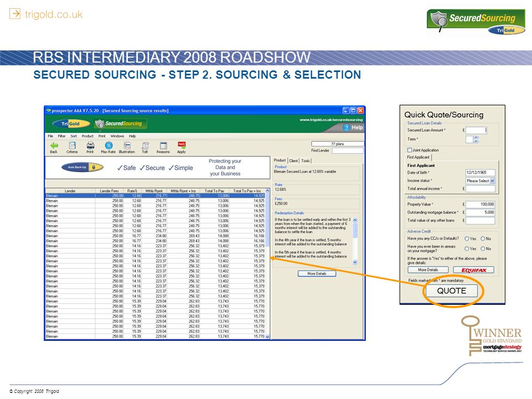Screen dimensions: 532x399
Task: Select Yes for CCJs or Defaults
Action: [x=467, y=239]
